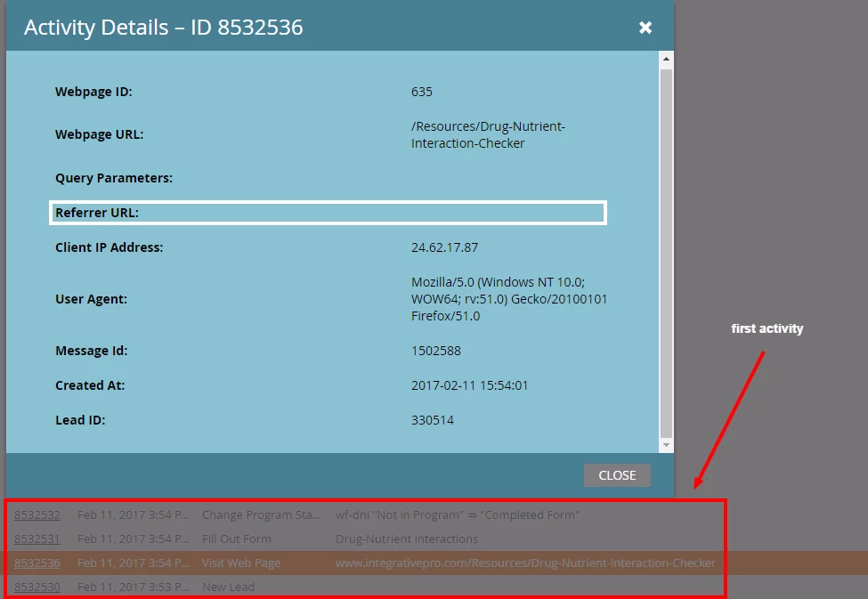This screenshot has height=599, width=868.
Task: Click the Webpage URL label
Action: (99, 134)
